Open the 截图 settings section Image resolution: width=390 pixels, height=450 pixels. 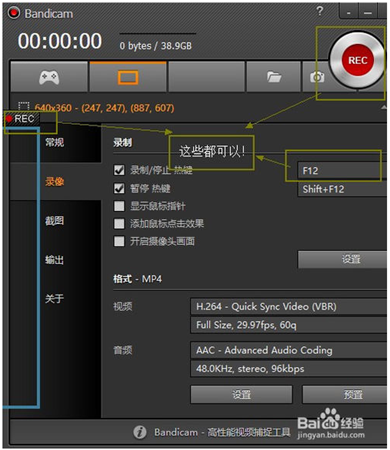pyautogui.click(x=54, y=220)
